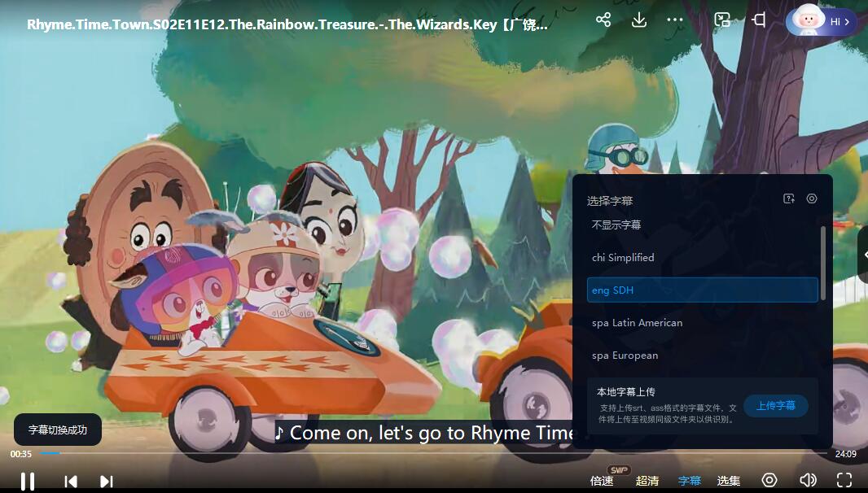Switch subtitles to spa Latin American
The image size is (868, 493).
702,323
